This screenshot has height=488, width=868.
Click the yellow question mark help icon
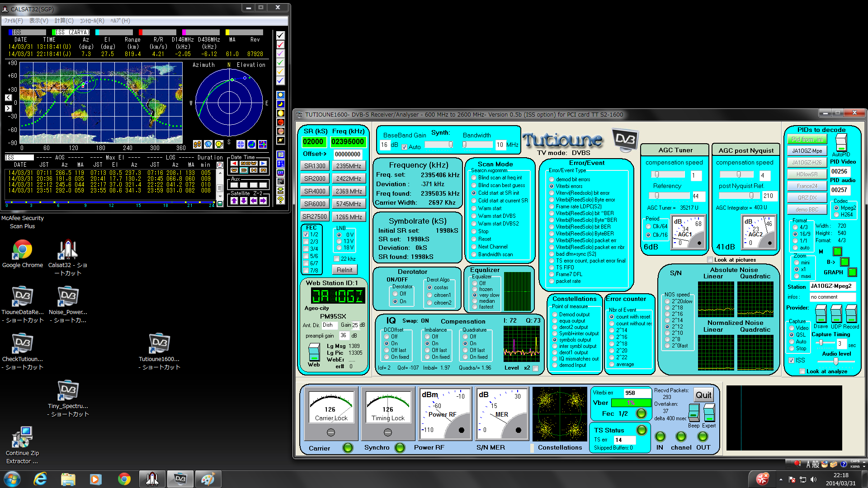coord(281,200)
